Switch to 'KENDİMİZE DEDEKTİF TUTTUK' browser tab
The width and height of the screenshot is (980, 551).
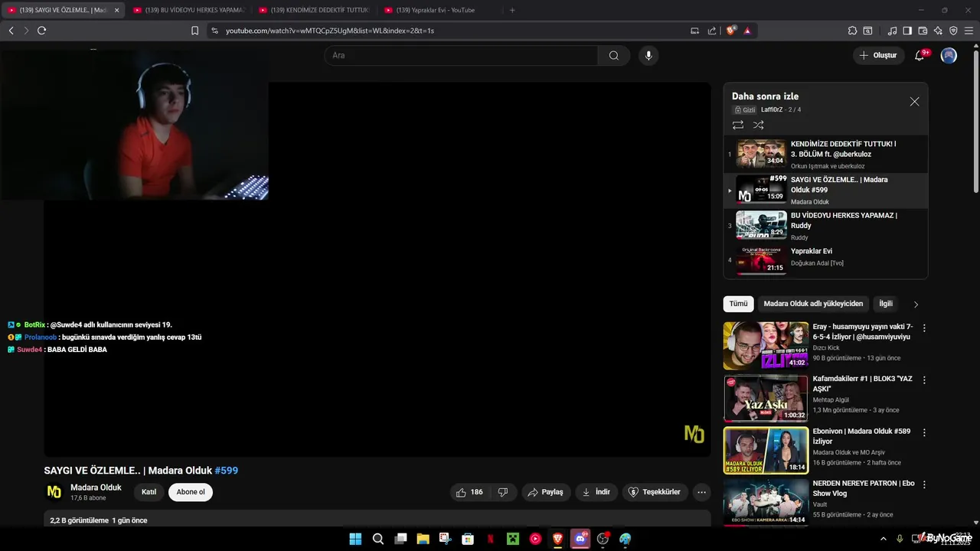tap(314, 10)
